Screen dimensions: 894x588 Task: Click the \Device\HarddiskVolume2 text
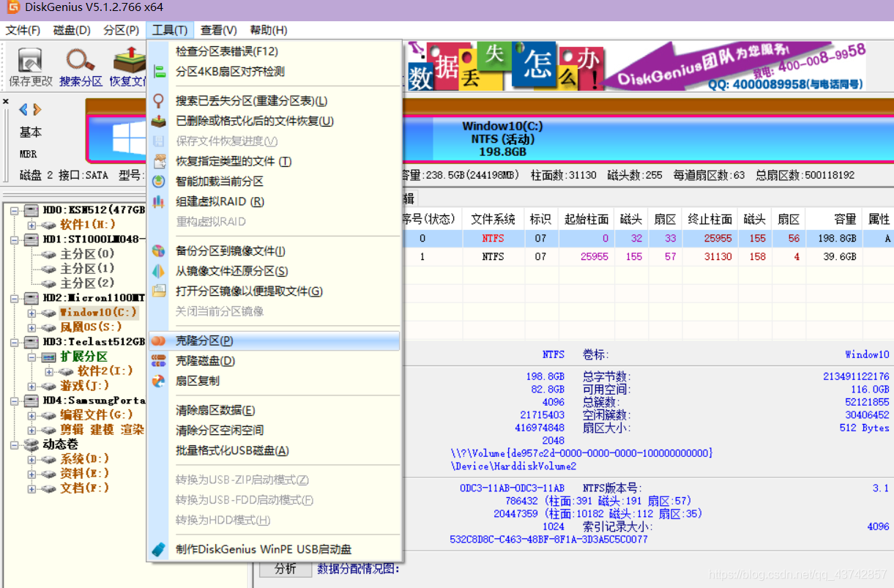pos(513,466)
